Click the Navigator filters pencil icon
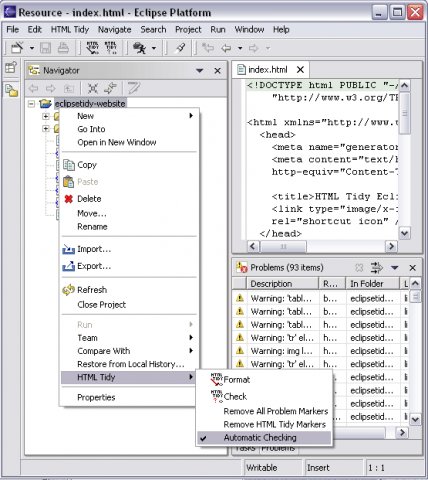 [134, 88]
